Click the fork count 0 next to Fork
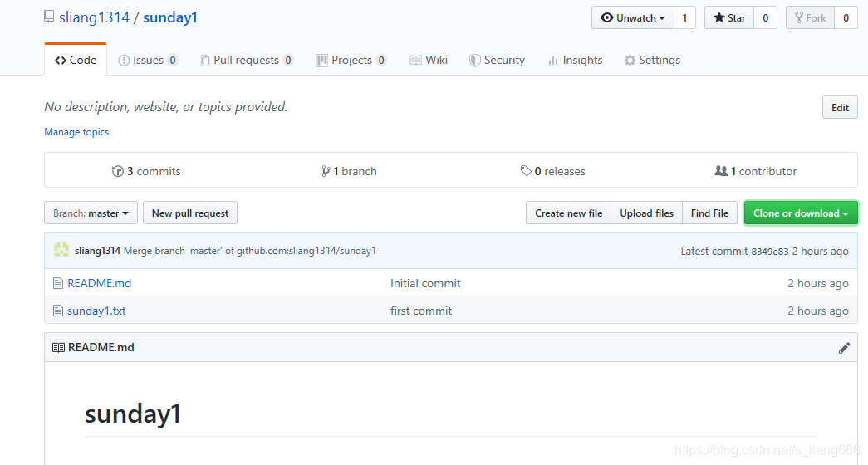 coord(846,17)
